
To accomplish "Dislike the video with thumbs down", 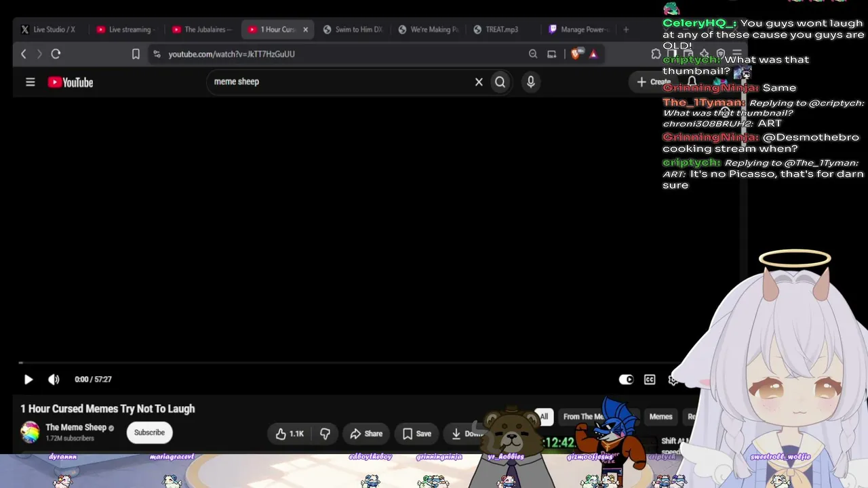I will (x=325, y=434).
